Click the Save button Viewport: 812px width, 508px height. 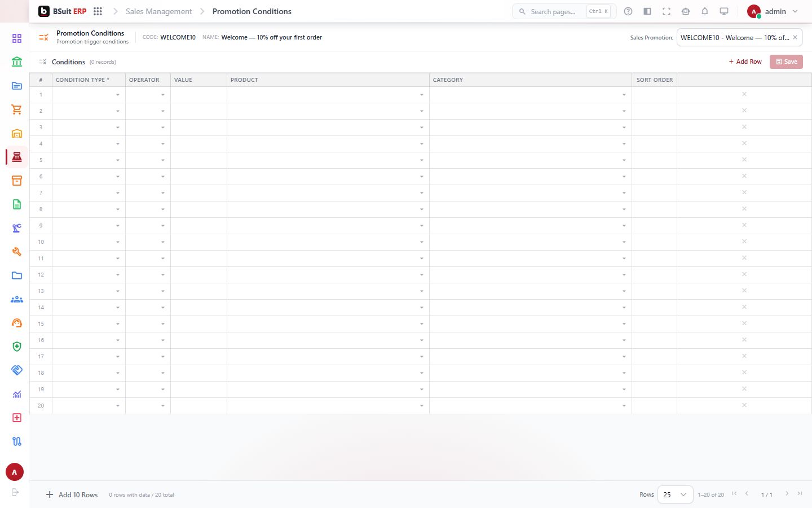[x=786, y=62]
